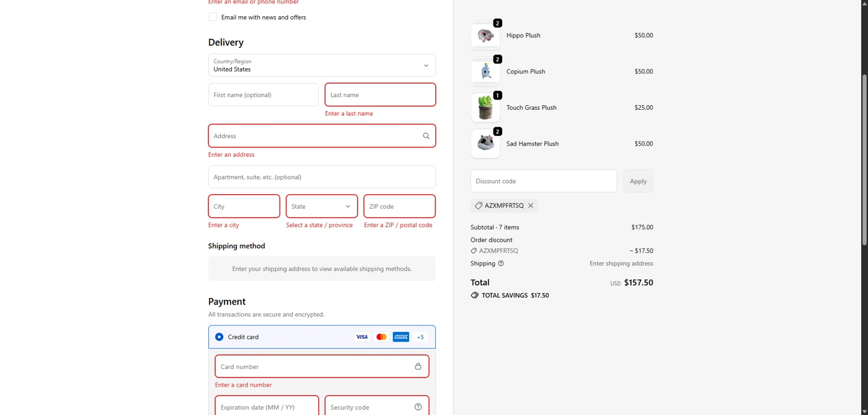Click the Discount code input field
The width and height of the screenshot is (868, 415).
(x=544, y=181)
